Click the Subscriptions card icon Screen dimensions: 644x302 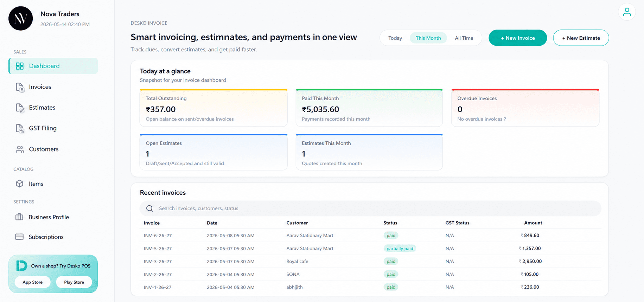pyautogui.click(x=19, y=237)
